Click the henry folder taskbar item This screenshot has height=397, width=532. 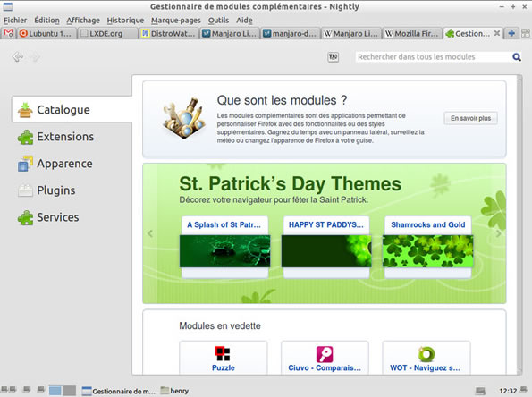[174, 391]
